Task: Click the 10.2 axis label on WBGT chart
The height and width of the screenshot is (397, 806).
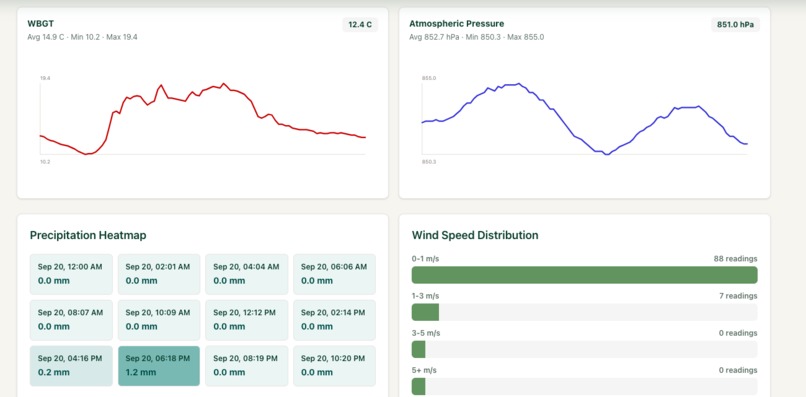Action: (x=45, y=161)
